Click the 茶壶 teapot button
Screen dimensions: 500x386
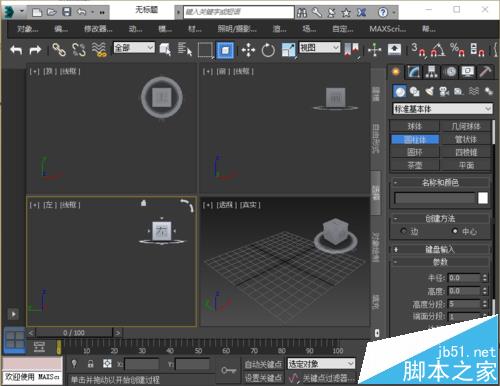pyautogui.click(x=415, y=165)
